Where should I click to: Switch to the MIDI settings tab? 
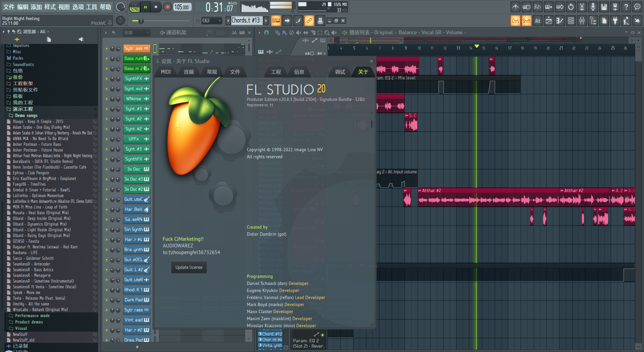[166, 72]
